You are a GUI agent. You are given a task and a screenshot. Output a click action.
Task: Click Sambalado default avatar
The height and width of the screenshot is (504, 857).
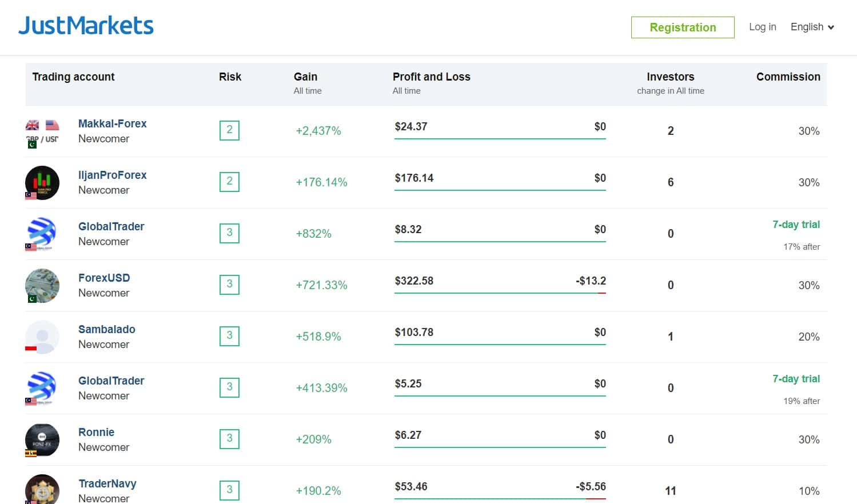[42, 337]
